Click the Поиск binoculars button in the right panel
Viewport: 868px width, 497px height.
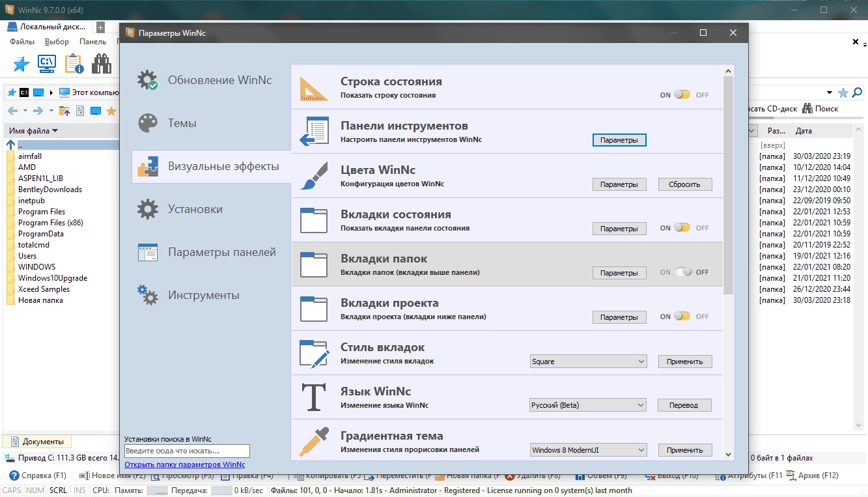pyautogui.click(x=820, y=109)
